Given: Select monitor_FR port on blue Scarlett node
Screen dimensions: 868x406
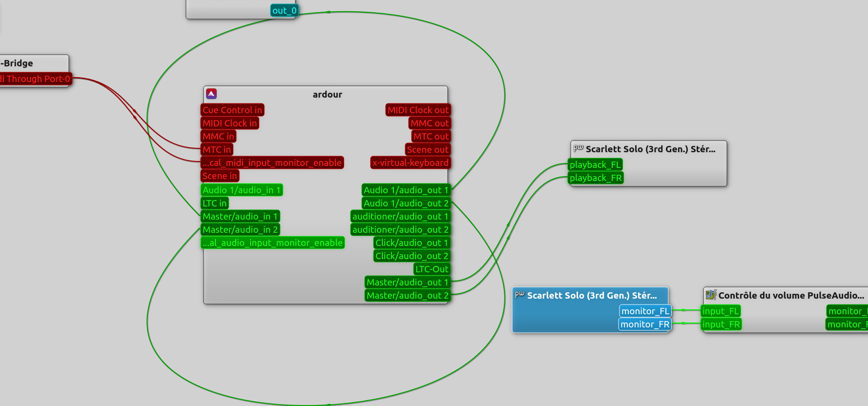Looking at the screenshot, I should coord(644,325).
